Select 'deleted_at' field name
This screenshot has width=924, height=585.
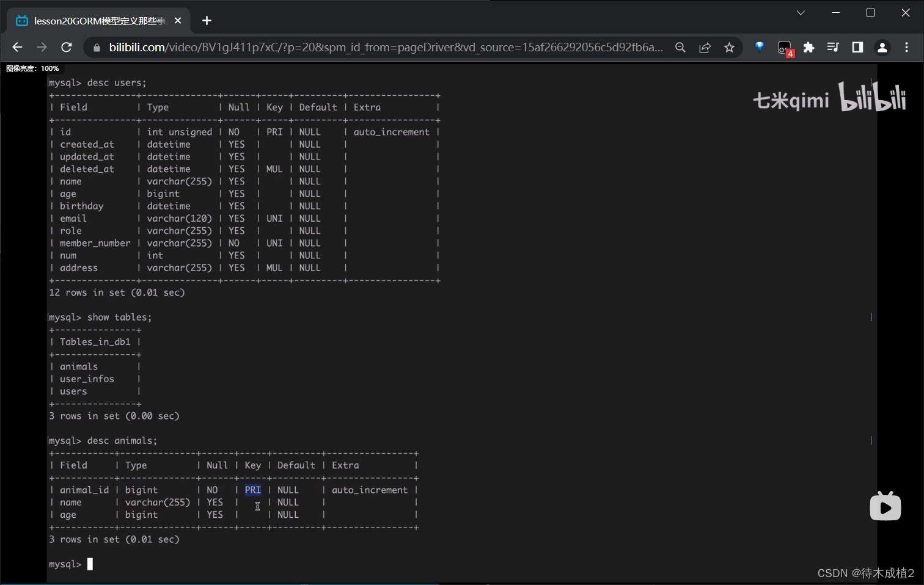coord(87,169)
